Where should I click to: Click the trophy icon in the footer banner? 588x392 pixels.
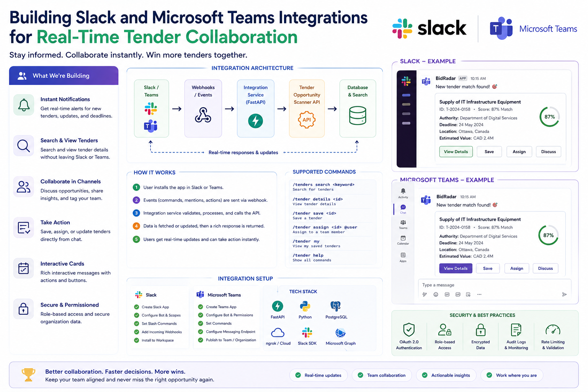click(x=28, y=375)
